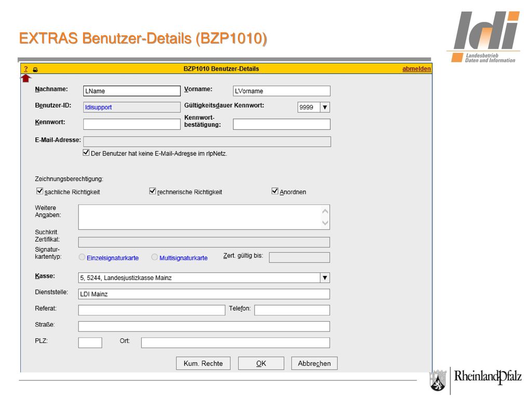Click the Dienststelle field with LDI Mainz
532x399 pixels.
point(204,294)
